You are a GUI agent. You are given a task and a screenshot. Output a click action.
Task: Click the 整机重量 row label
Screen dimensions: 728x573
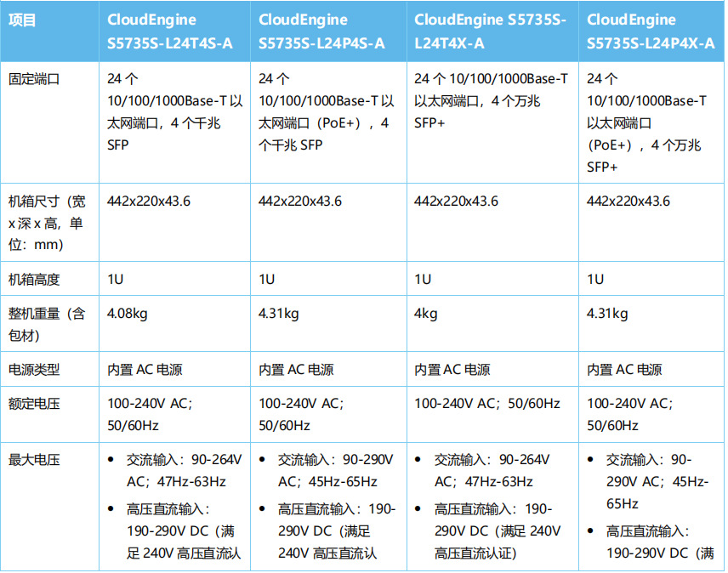pos(47,324)
